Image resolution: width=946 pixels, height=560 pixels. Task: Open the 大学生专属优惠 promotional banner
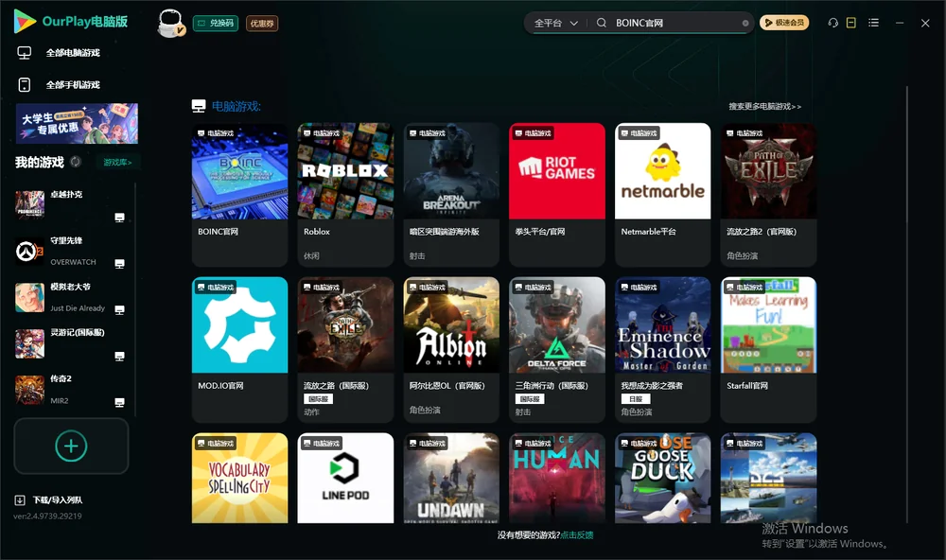point(77,124)
